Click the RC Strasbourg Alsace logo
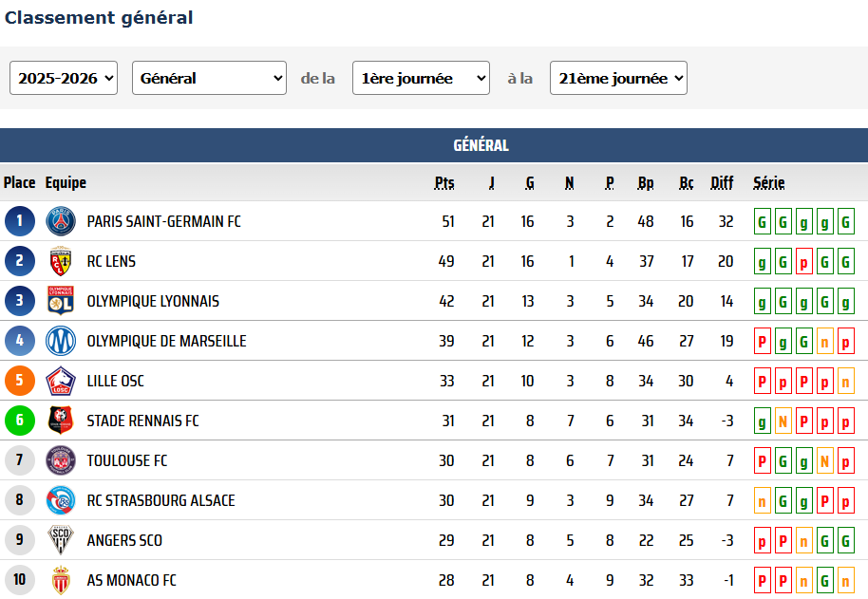The width and height of the screenshot is (868, 599). [x=61, y=500]
